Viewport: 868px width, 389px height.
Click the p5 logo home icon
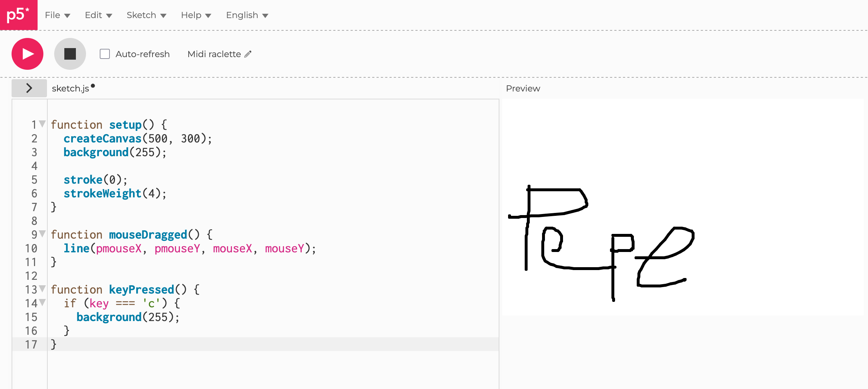18,15
